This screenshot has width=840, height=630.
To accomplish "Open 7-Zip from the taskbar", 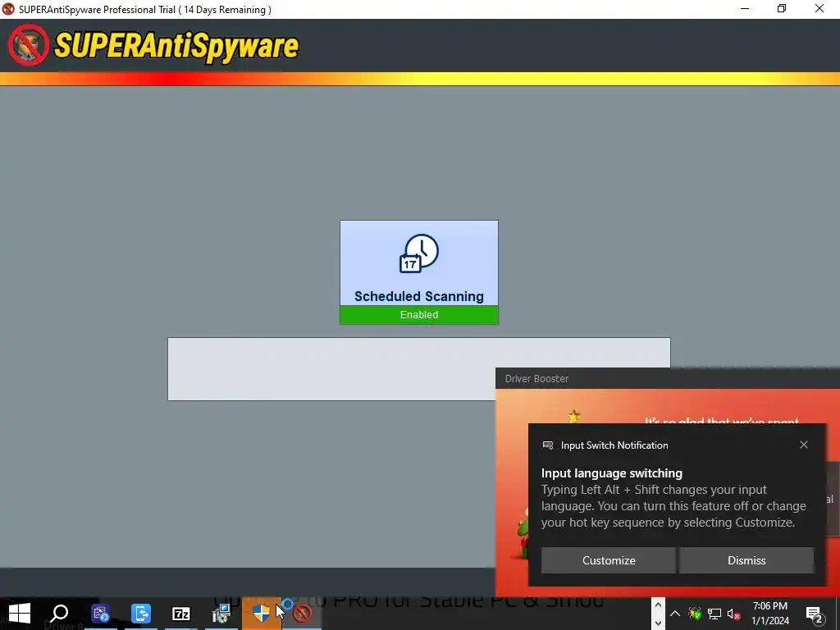I will pyautogui.click(x=181, y=614).
